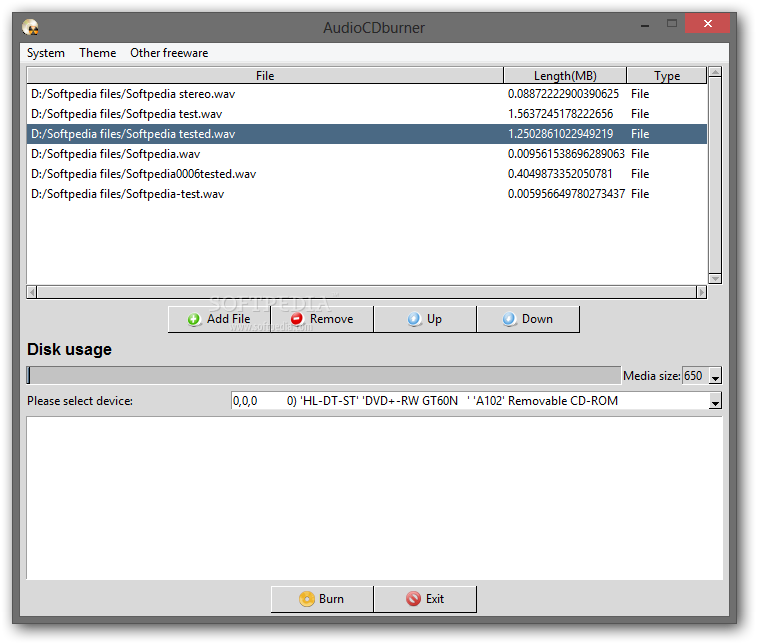Screen dimensions: 757x644
Task: Click the horizontal scrollbar right arrow
Action: [701, 292]
